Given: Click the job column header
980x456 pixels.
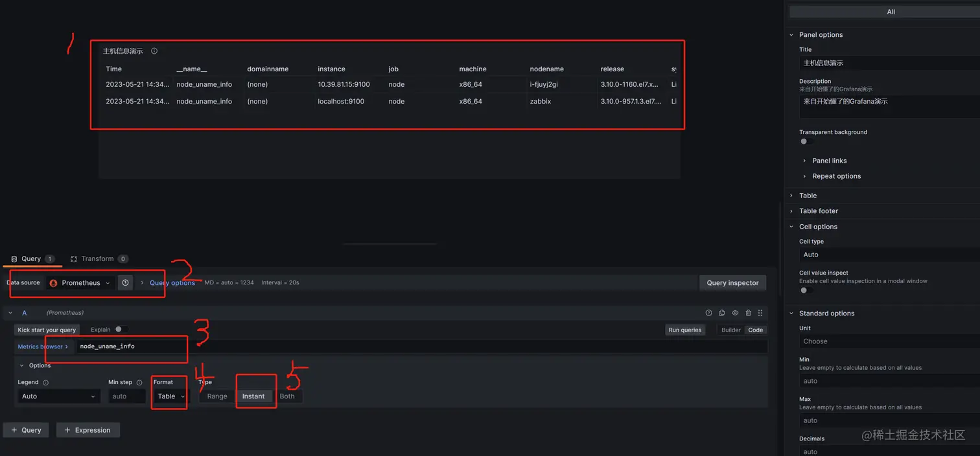Looking at the screenshot, I should [x=393, y=69].
